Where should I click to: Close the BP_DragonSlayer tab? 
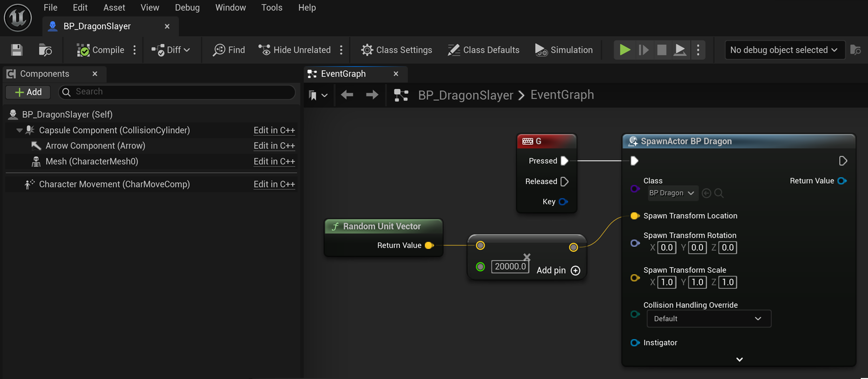(x=167, y=26)
